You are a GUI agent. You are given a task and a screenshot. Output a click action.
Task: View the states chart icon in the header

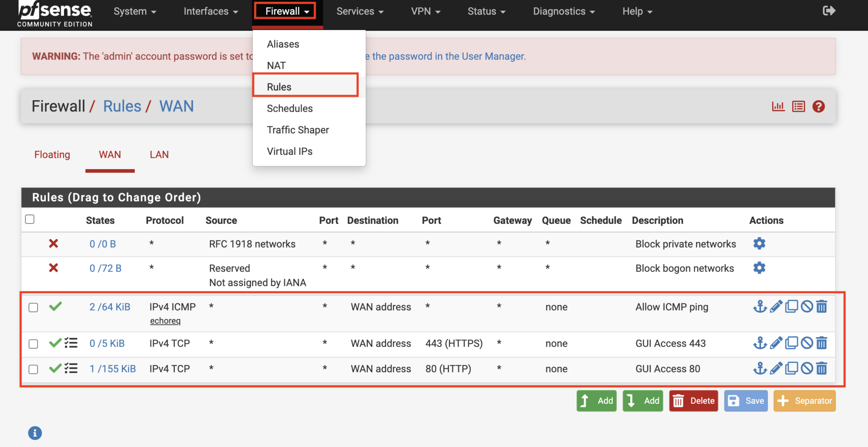tap(778, 106)
